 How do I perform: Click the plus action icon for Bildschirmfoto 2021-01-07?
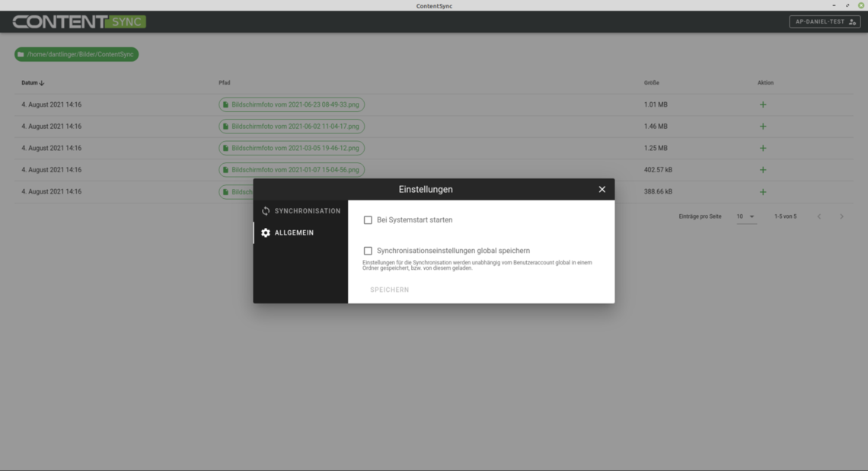pos(763,169)
